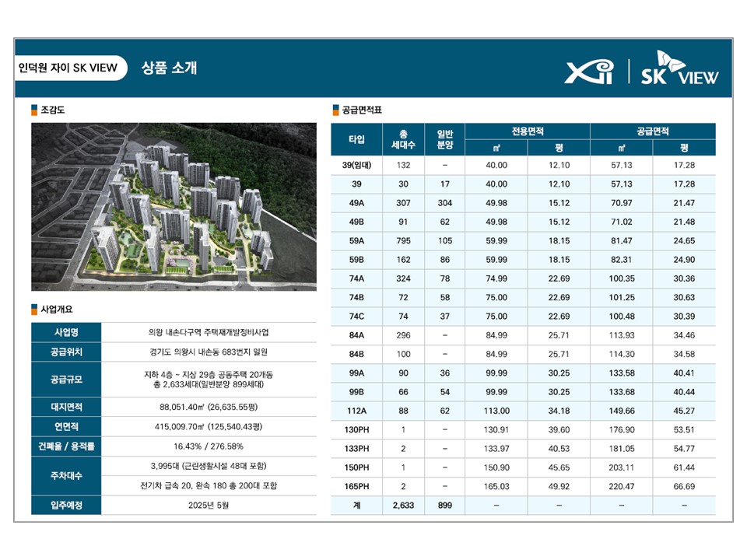Image resolution: width=747 pixels, height=560 pixels.
Task: Select the 49B type cell
Action: [356, 222]
